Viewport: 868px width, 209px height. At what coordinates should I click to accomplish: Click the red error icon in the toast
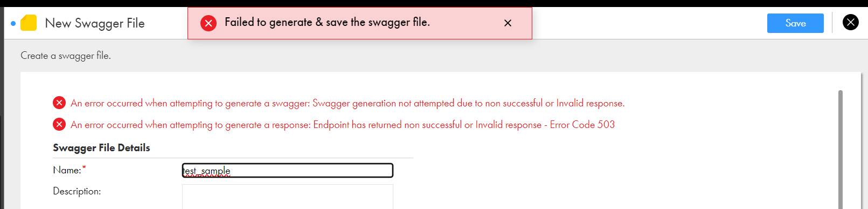click(209, 23)
